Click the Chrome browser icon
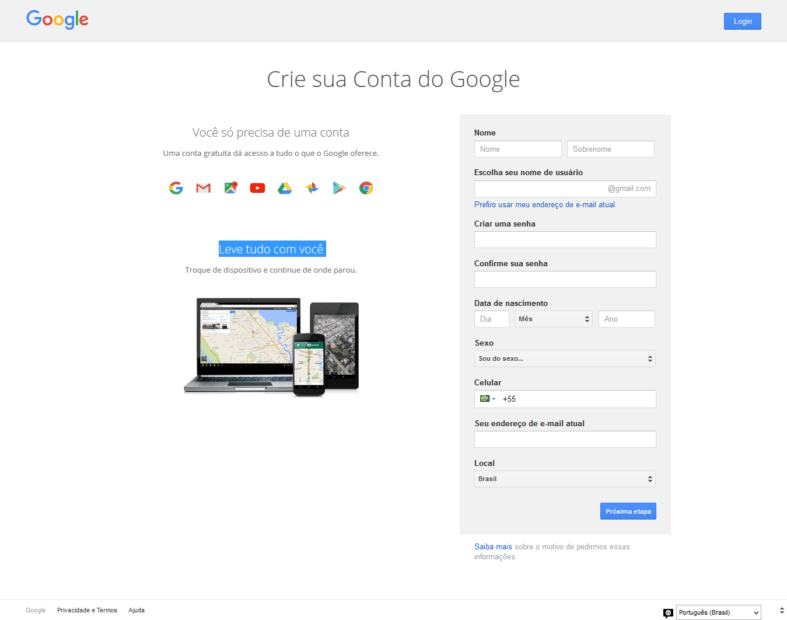The height and width of the screenshot is (620, 787). [366, 188]
